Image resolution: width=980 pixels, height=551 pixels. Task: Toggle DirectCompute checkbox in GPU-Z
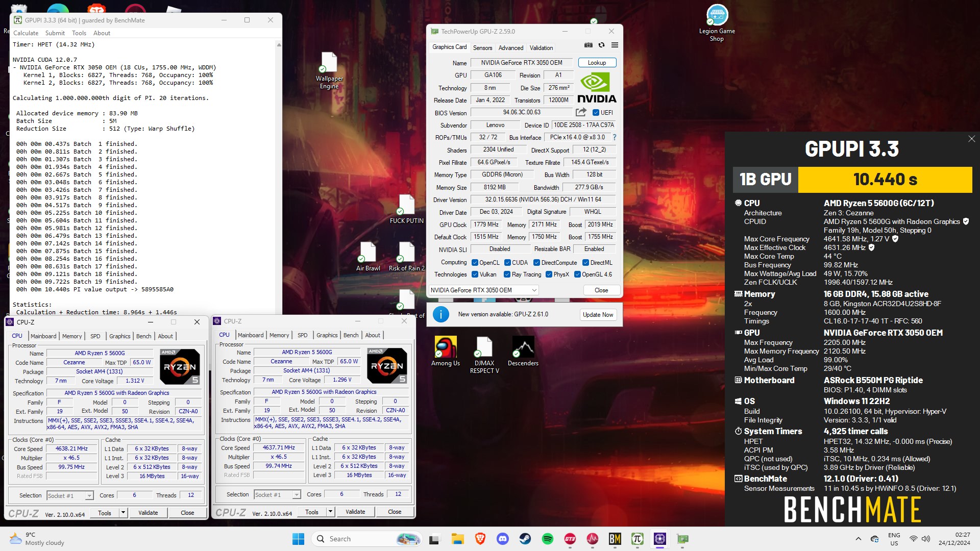tap(536, 263)
